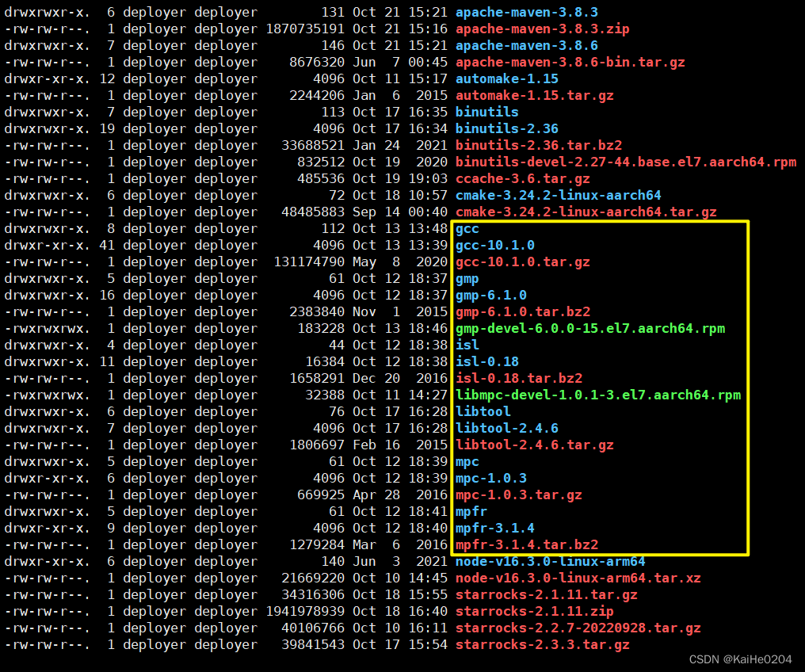Click the file size 48485883

(313, 212)
